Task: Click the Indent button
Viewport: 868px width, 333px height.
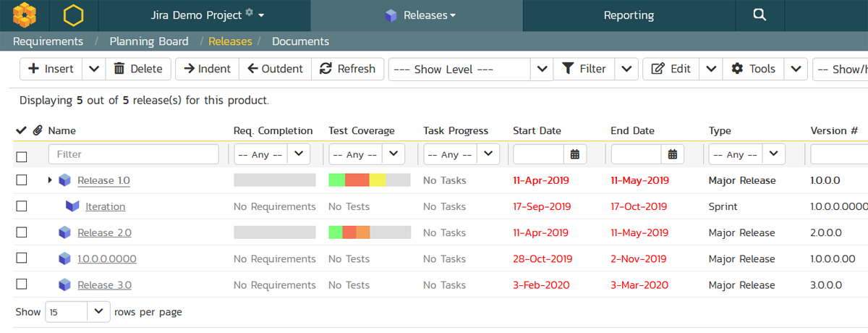Action: click(x=207, y=69)
